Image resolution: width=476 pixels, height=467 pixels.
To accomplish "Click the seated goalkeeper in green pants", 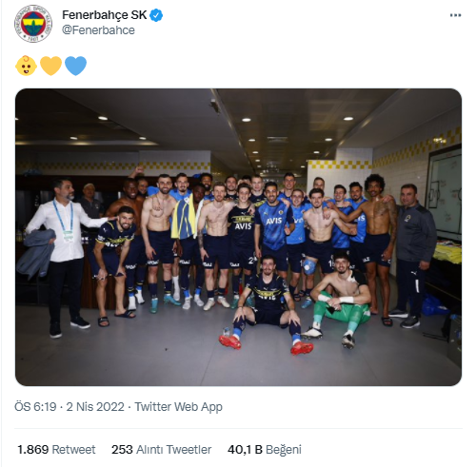I will [x=340, y=300].
